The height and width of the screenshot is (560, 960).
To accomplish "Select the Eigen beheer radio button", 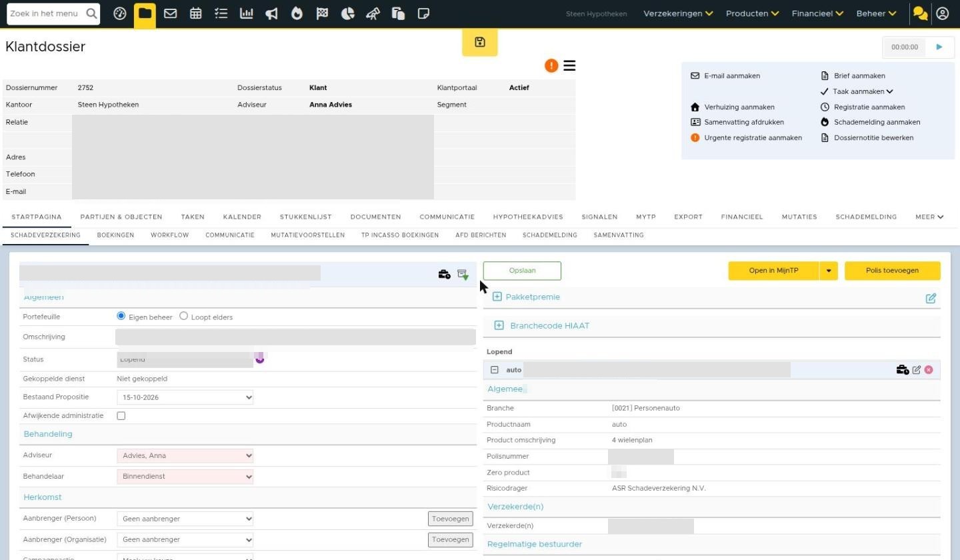I will (x=121, y=316).
